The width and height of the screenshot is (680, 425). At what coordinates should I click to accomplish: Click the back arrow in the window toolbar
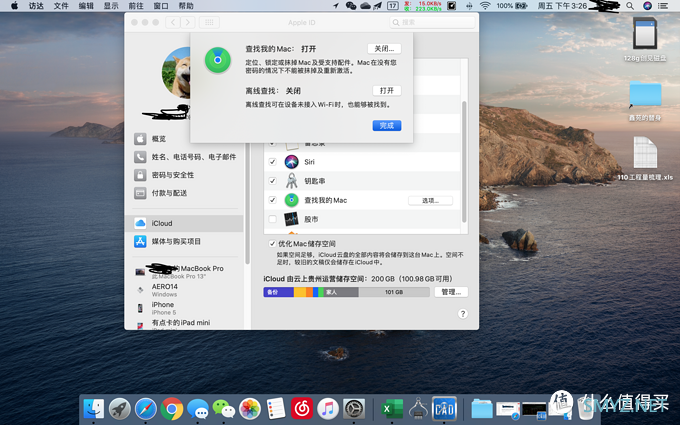pyautogui.click(x=173, y=22)
